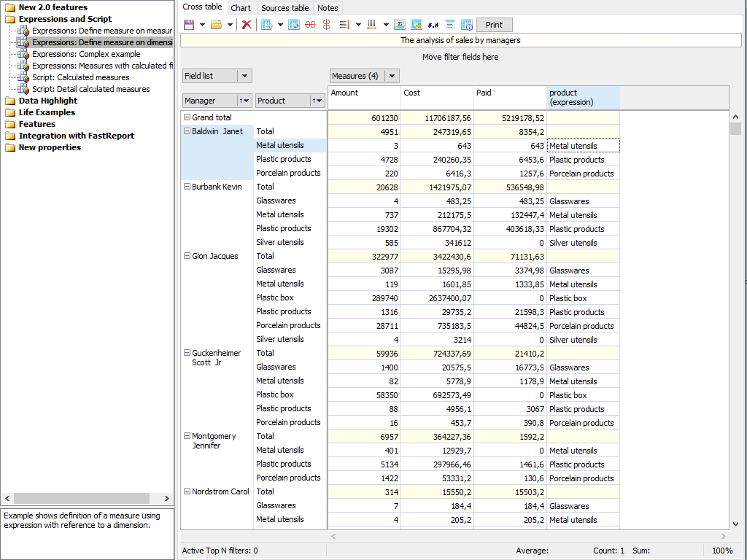Click the table's vertical scrollbar
747x560 pixels.
pos(735,292)
